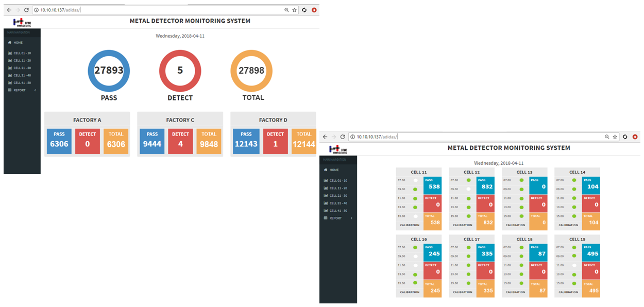The height and width of the screenshot is (307, 644).
Task: Click the Factory C red Detect box showing 4
Action: pos(180,141)
